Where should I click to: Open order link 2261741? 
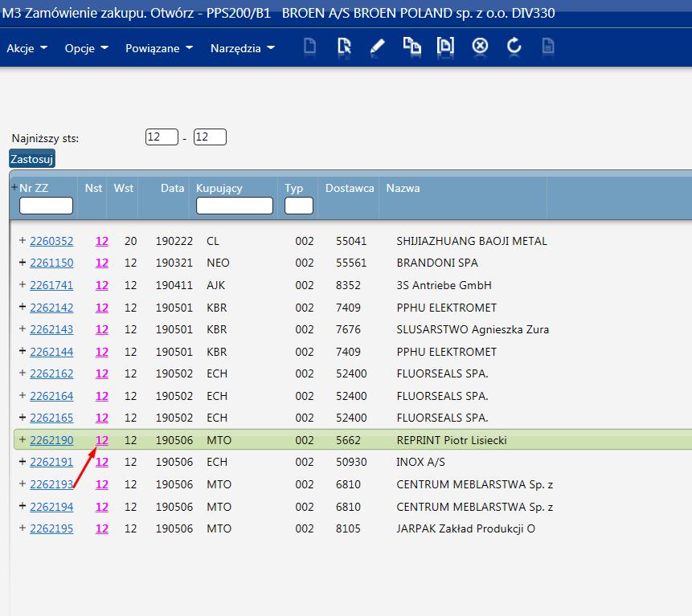pos(51,285)
